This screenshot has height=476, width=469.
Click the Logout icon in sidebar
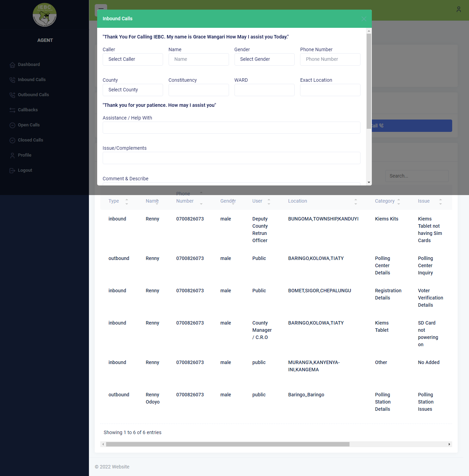tap(12, 171)
